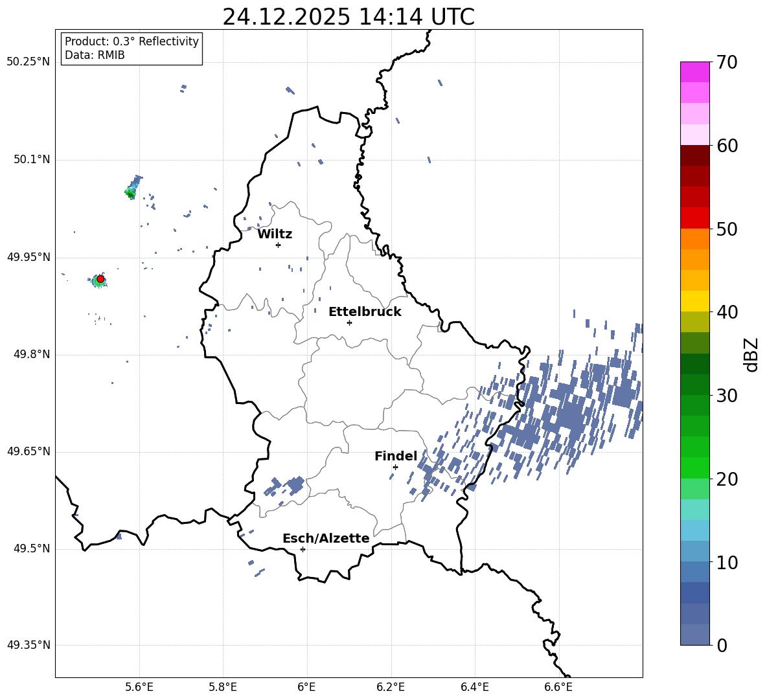Screen dimensions: 767x700
Task: Click the slate blue bottom colorbar segment
Action: (x=694, y=635)
